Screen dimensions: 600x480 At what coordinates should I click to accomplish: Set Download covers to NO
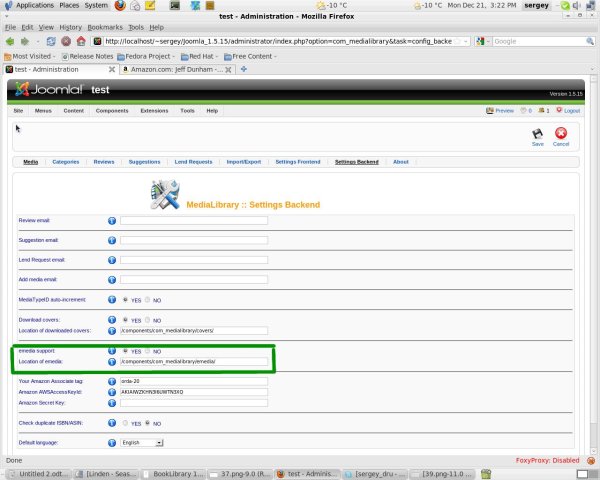(x=147, y=320)
